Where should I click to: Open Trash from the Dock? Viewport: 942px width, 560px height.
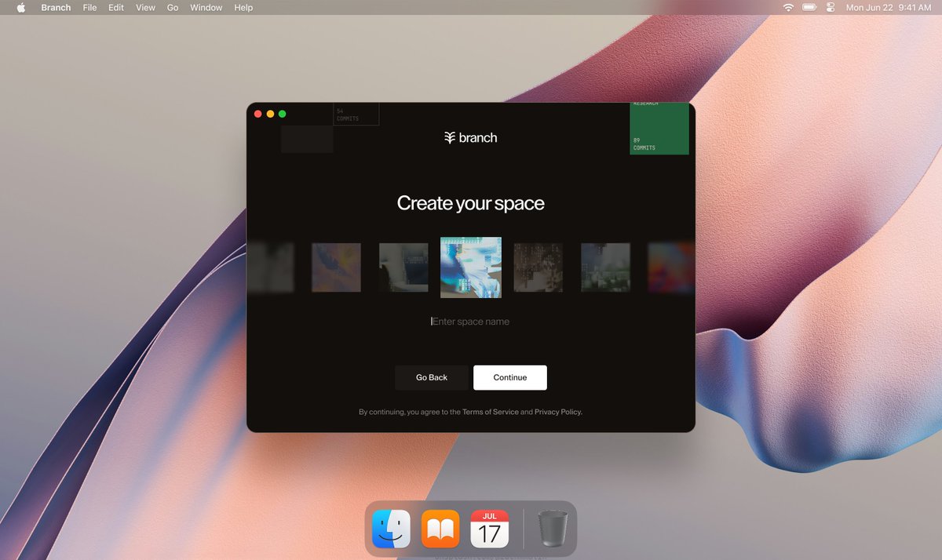(553, 529)
